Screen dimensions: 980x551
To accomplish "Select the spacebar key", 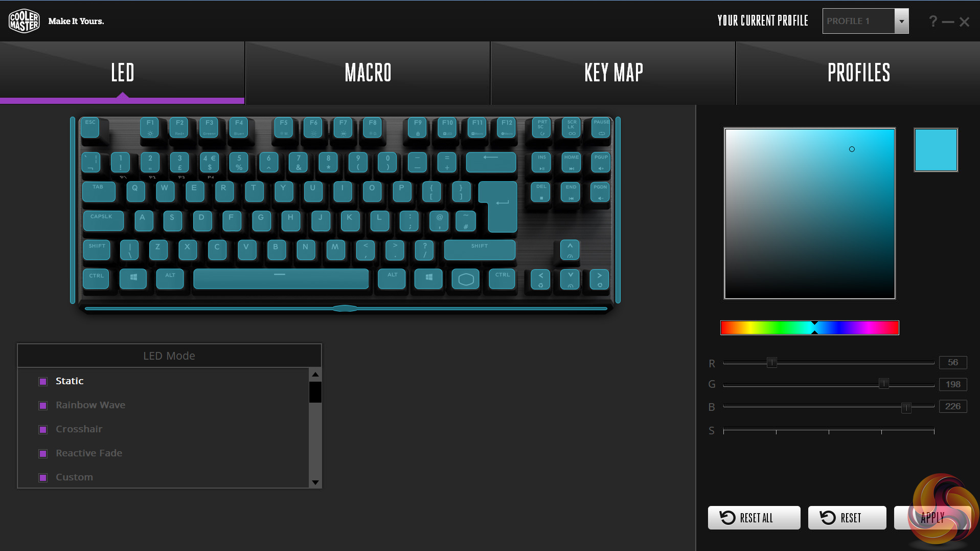I will click(x=281, y=279).
